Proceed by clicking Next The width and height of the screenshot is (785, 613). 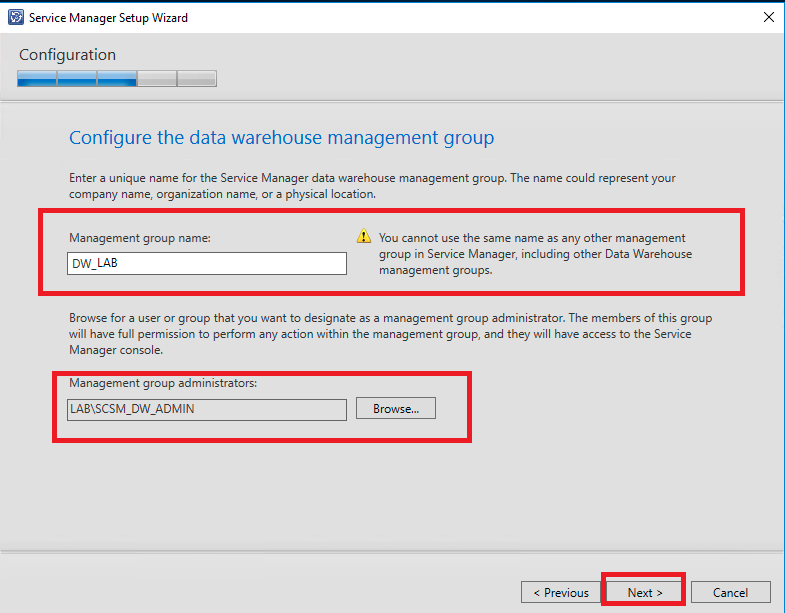(644, 592)
